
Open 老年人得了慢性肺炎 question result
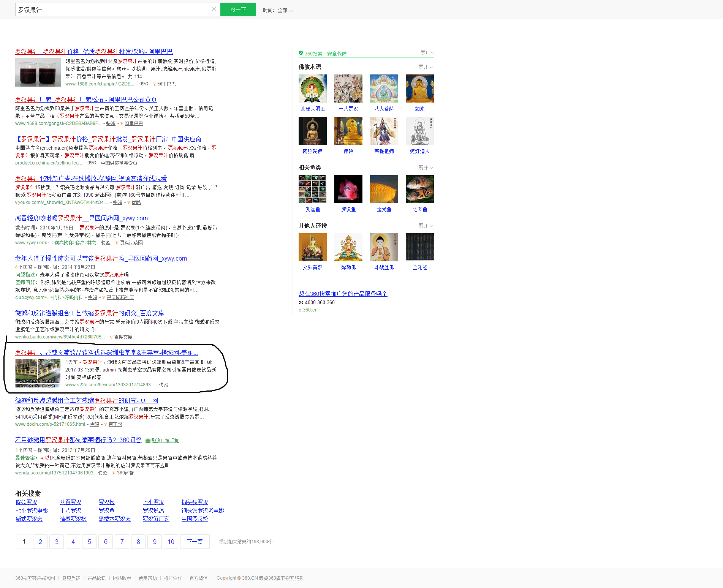pos(101,258)
